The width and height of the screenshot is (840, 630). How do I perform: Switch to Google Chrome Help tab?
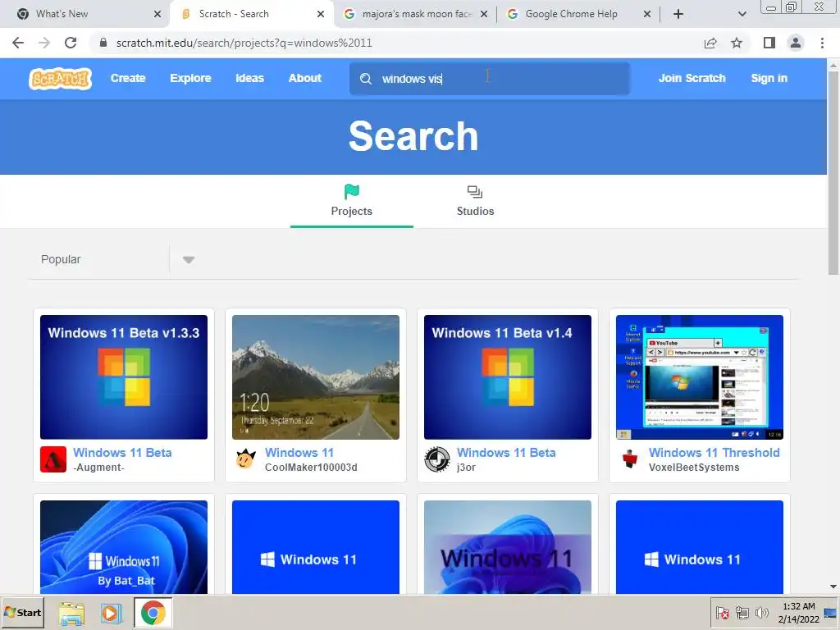tap(578, 14)
